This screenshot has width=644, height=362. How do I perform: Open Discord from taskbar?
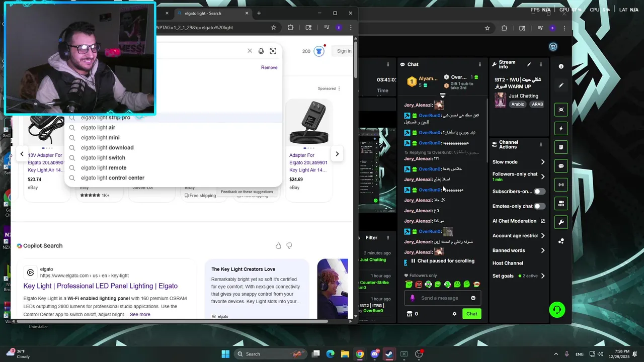point(375,354)
